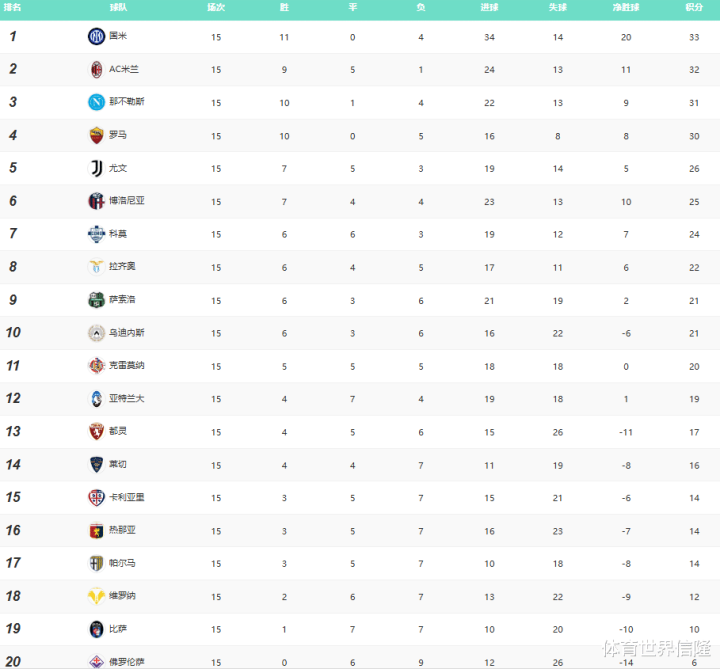Click the Verona (维罗纳) yellow crest
The image size is (720, 669).
96,597
